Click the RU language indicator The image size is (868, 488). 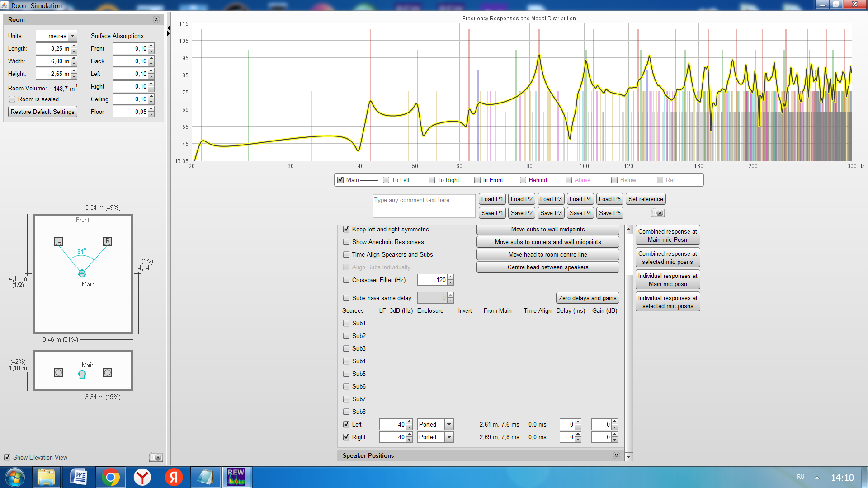[x=801, y=477]
